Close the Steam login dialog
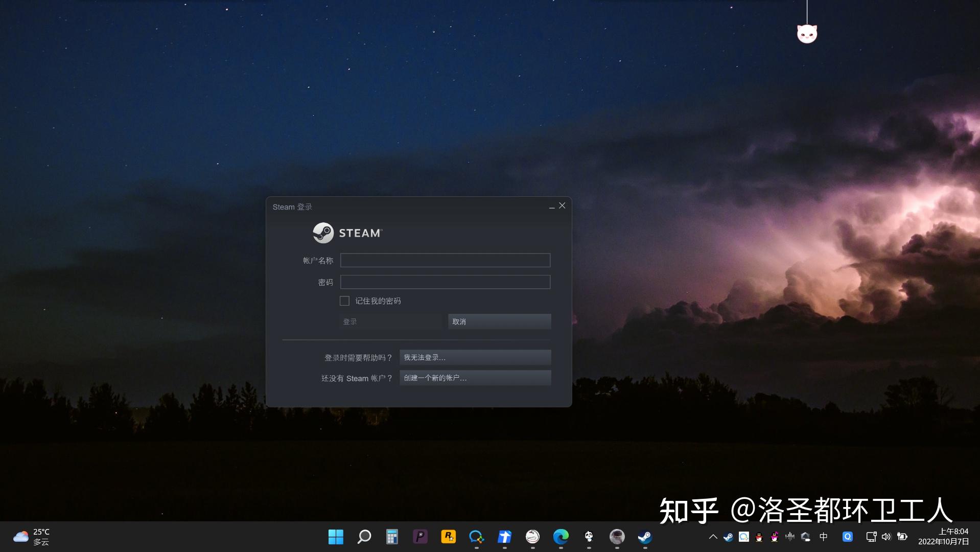The width and height of the screenshot is (980, 552). [x=562, y=205]
